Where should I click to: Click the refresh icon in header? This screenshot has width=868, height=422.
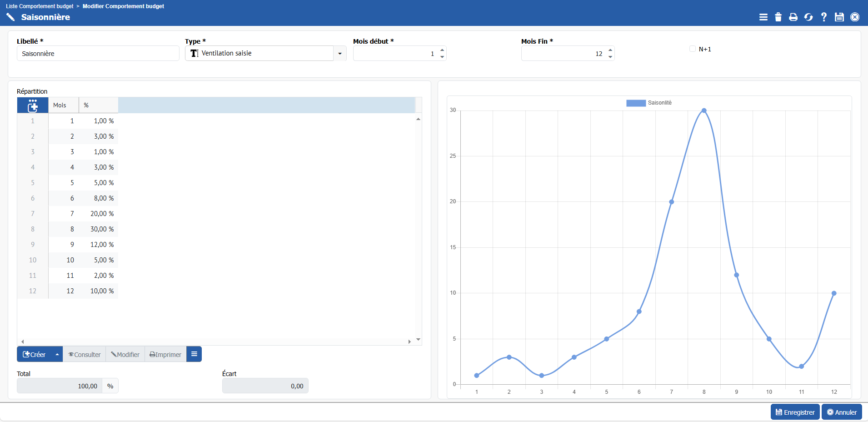(x=808, y=17)
